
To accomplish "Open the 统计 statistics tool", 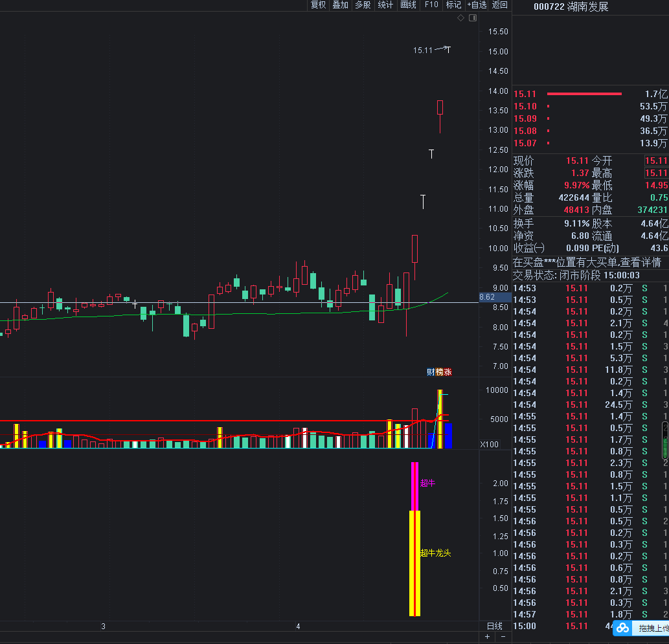I will [385, 5].
